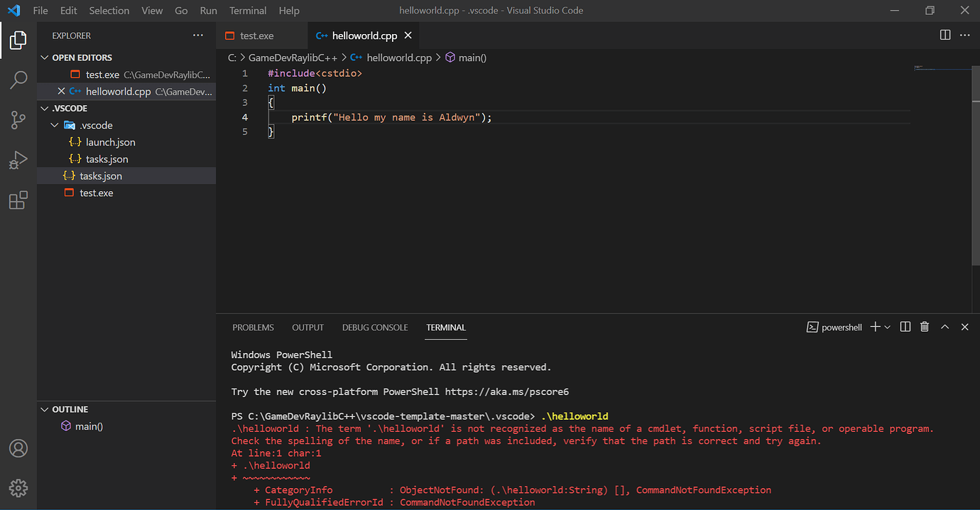980x510 pixels.
Task: Open the Terminal menu in menu bar
Action: point(248,11)
